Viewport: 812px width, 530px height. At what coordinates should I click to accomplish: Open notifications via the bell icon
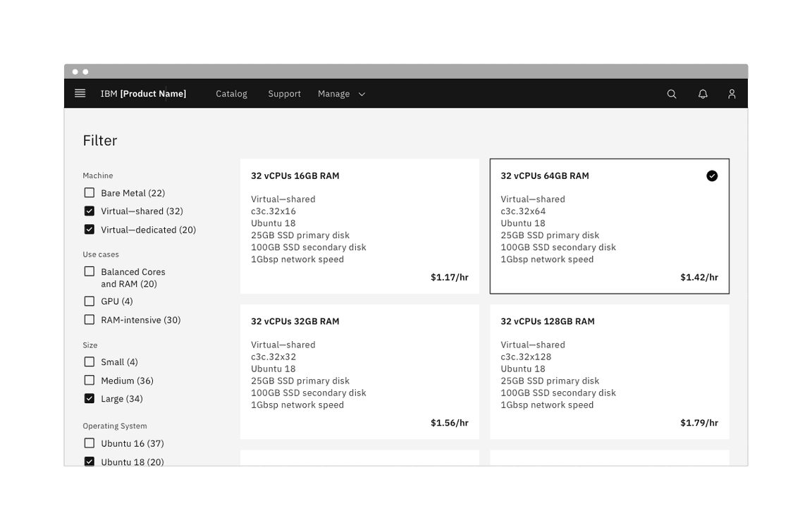pos(703,93)
